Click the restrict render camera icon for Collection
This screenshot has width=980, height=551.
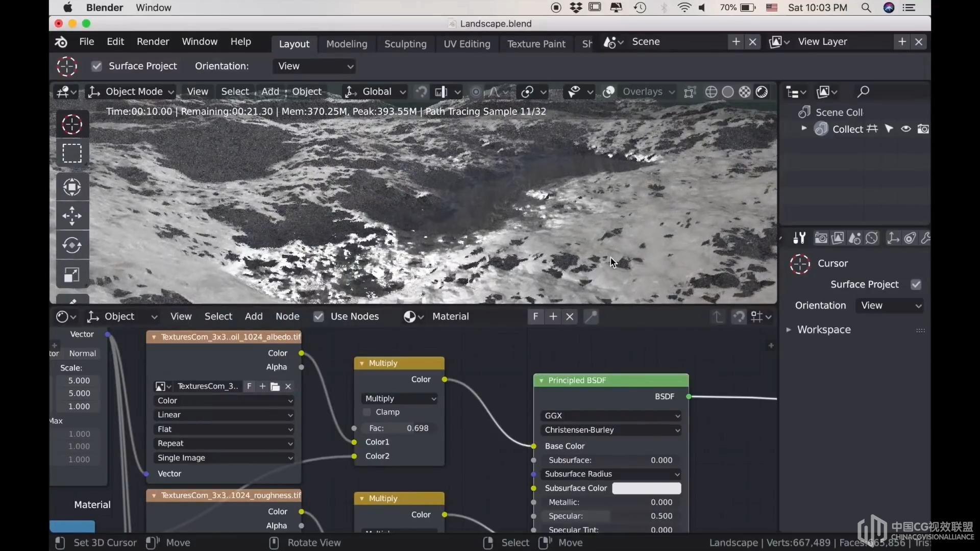point(923,129)
